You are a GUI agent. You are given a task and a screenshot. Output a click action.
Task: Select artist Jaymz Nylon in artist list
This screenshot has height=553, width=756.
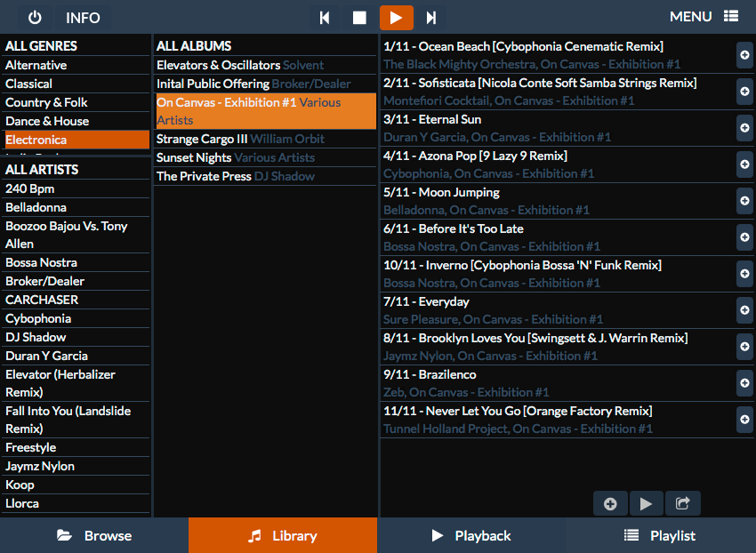coord(76,466)
